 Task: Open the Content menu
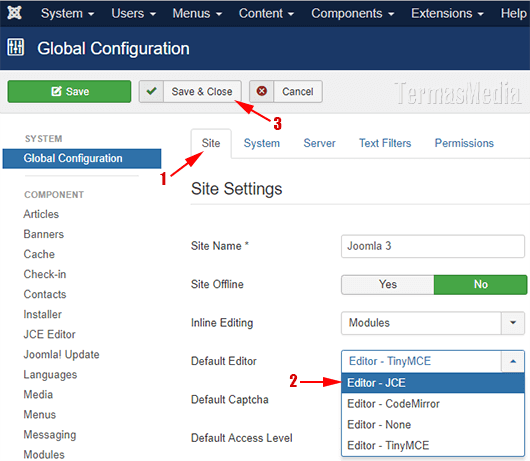click(x=266, y=14)
